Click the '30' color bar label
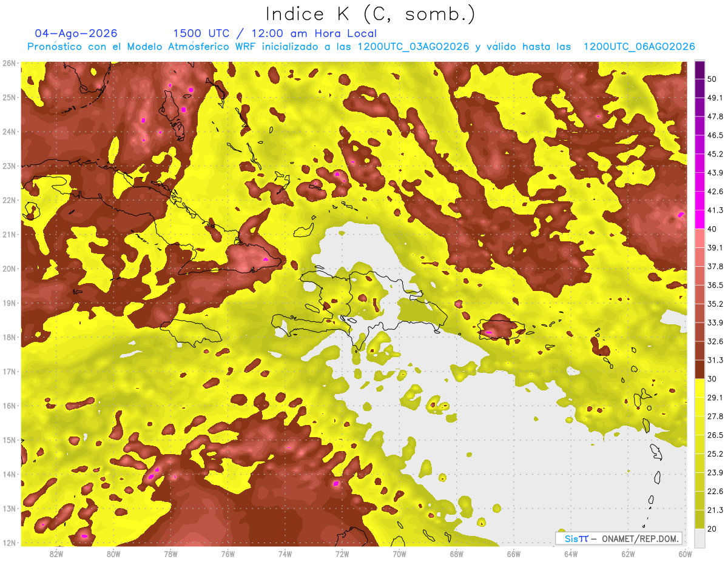This screenshot has height=562, width=728. (x=712, y=379)
